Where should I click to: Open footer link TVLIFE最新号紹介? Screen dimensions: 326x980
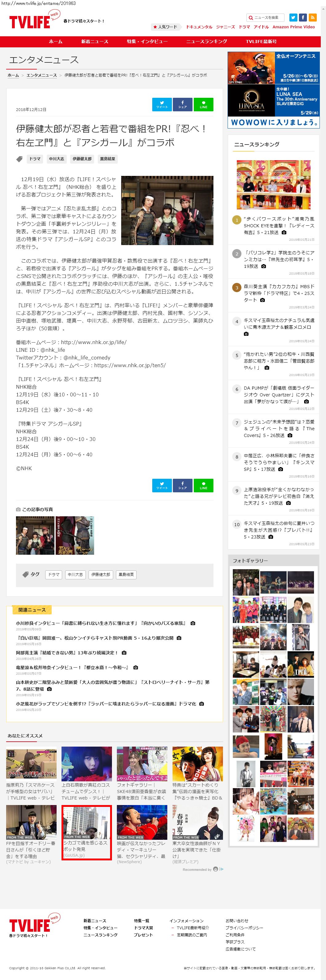pyautogui.click(x=193, y=928)
